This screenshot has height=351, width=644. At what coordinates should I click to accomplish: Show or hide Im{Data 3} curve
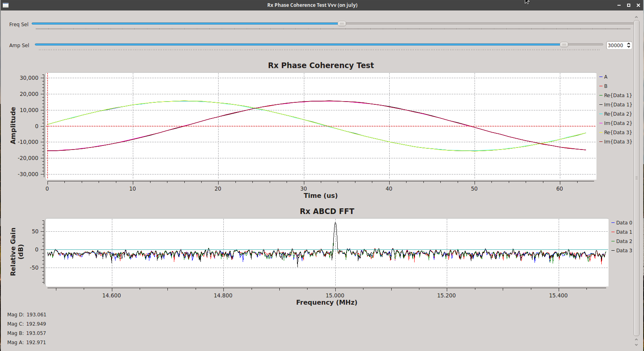(x=617, y=142)
